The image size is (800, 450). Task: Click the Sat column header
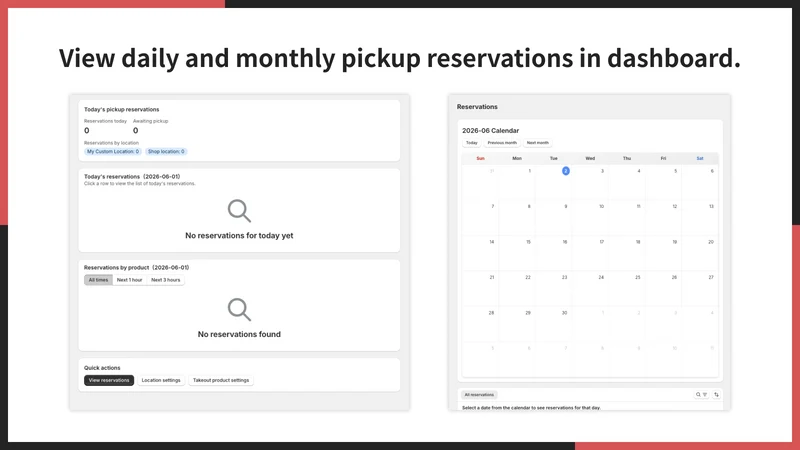(699, 159)
